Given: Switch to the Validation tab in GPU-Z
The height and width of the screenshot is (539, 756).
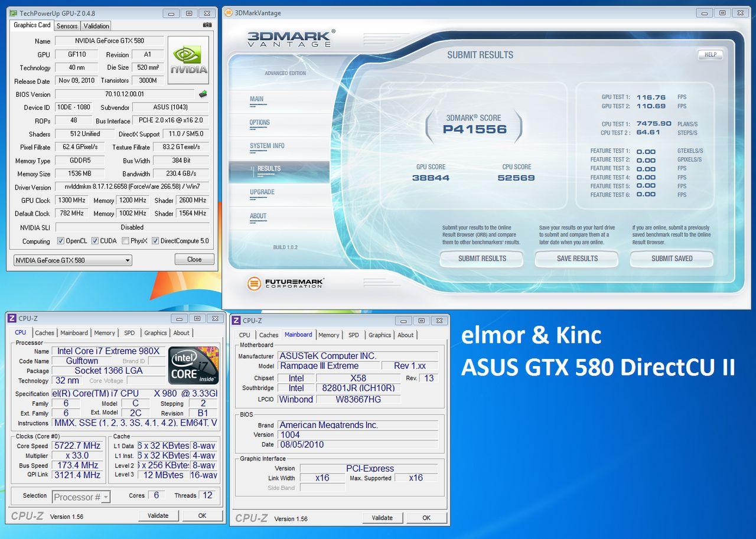Looking at the screenshot, I should 96,26.
